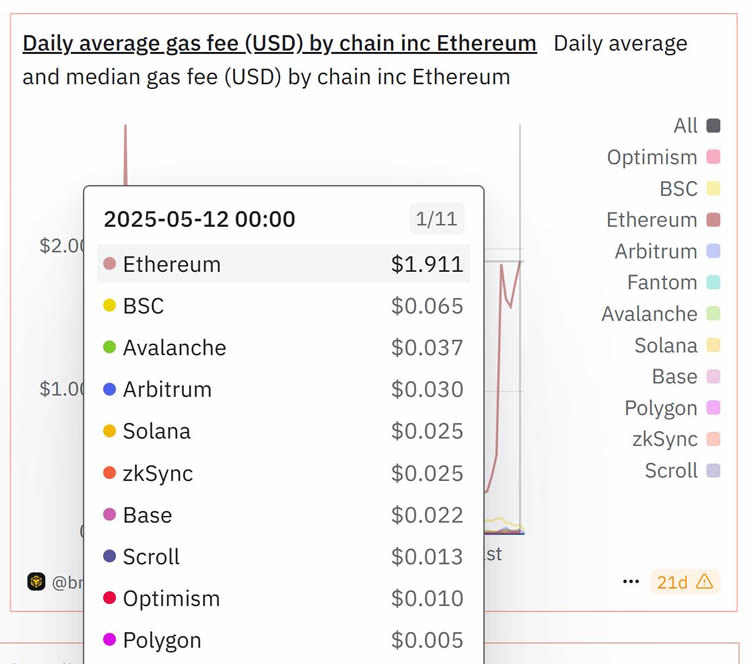The height and width of the screenshot is (664, 750).
Task: Hide the BSC series via legend
Action: pyautogui.click(x=713, y=189)
